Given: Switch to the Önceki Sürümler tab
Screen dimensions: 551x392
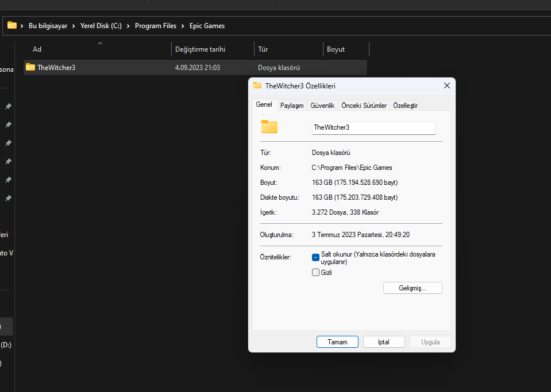Looking at the screenshot, I should coord(364,106).
